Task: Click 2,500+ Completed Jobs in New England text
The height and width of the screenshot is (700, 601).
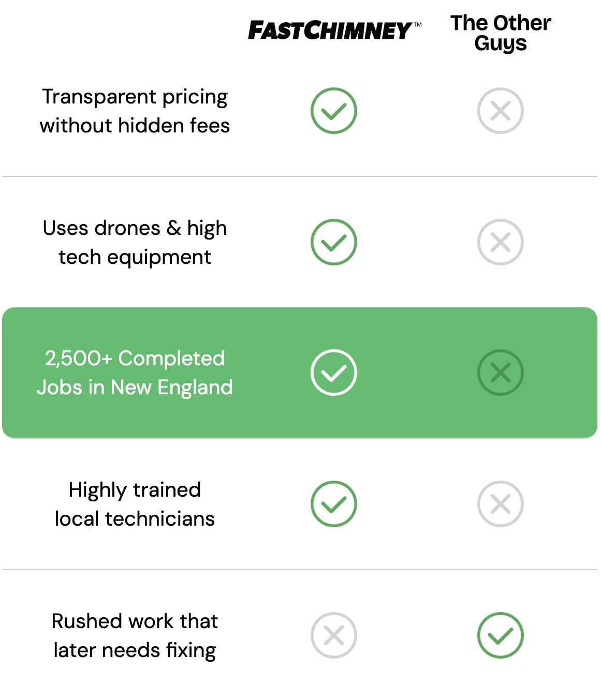Action: click(x=135, y=373)
